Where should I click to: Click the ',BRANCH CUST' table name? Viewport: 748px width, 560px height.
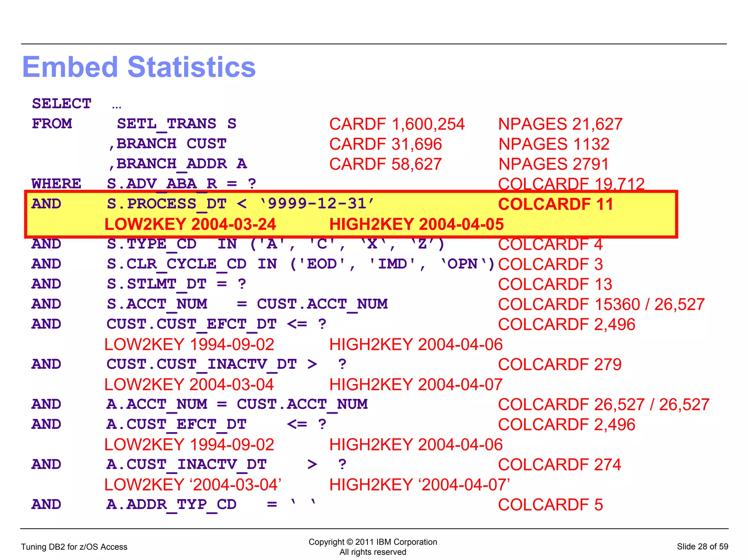168,144
